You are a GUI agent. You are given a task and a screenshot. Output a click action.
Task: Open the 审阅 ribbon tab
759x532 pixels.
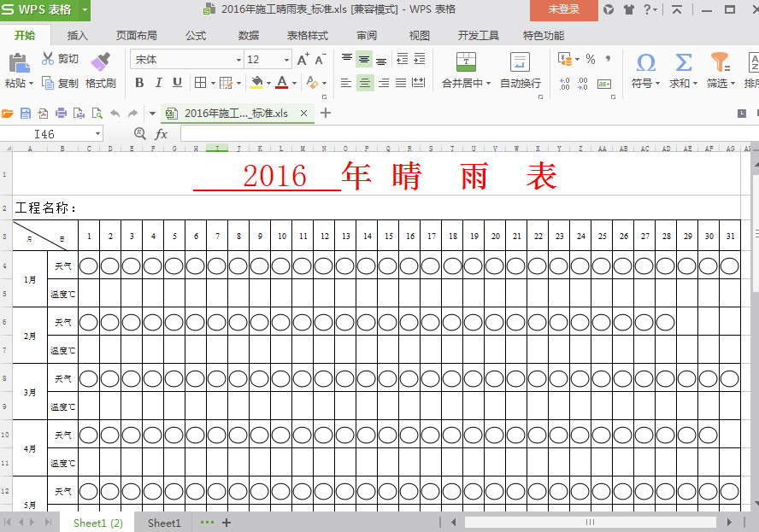pyautogui.click(x=366, y=36)
